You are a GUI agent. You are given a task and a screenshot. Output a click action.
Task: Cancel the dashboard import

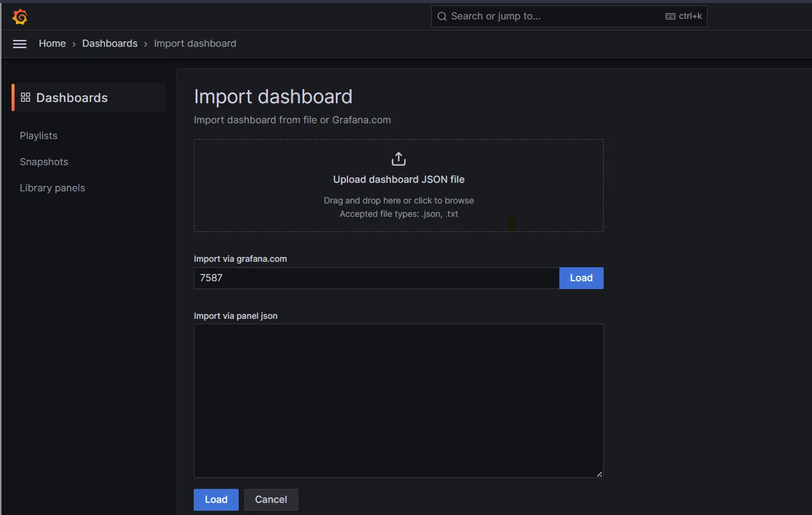pos(271,500)
